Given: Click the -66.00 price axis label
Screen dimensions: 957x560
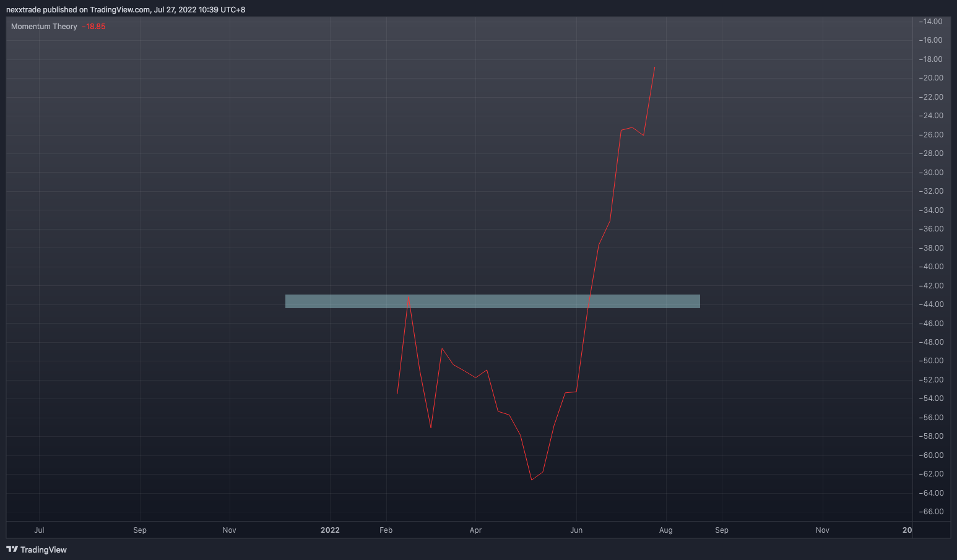Looking at the screenshot, I should pos(931,512).
